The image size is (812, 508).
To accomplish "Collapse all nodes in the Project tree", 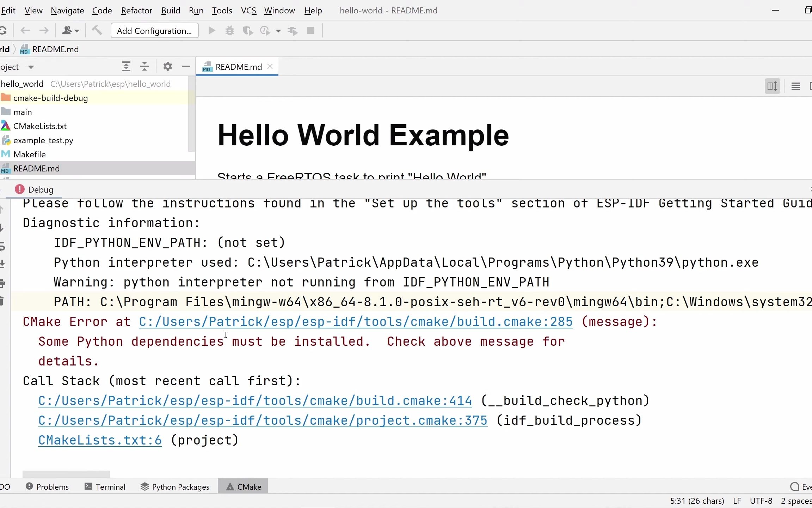I will [x=145, y=66].
